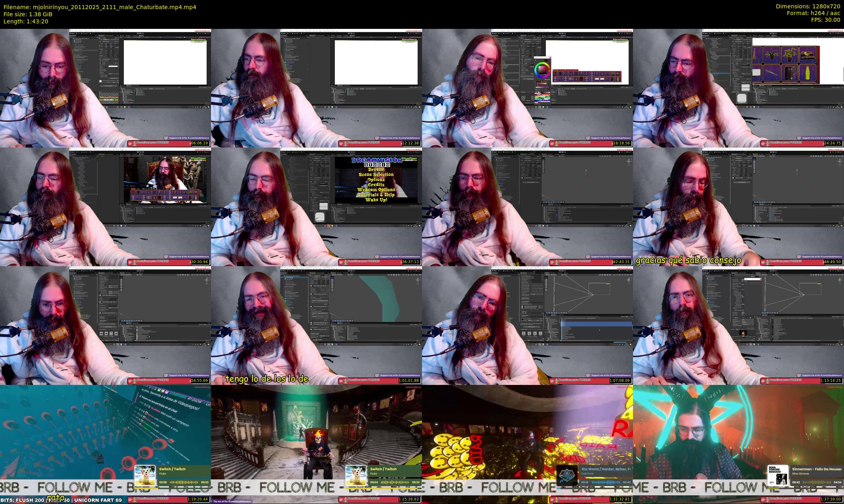Image resolution: width=844 pixels, height=504 pixels.
Task: Open the neon horns thumbnail stamped 1:37:39.00
Action: [738, 444]
